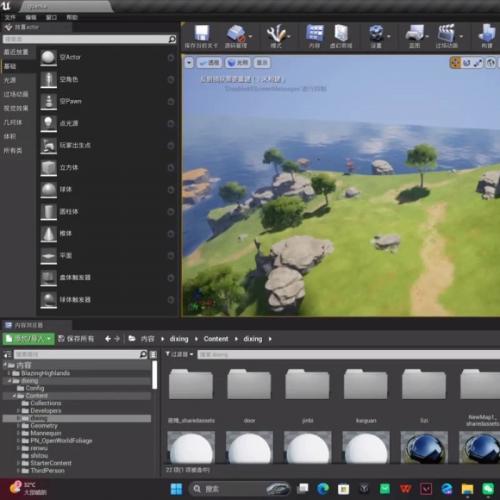Select the Box Trigger placement icon
This screenshot has height=500, width=500.
[49, 278]
